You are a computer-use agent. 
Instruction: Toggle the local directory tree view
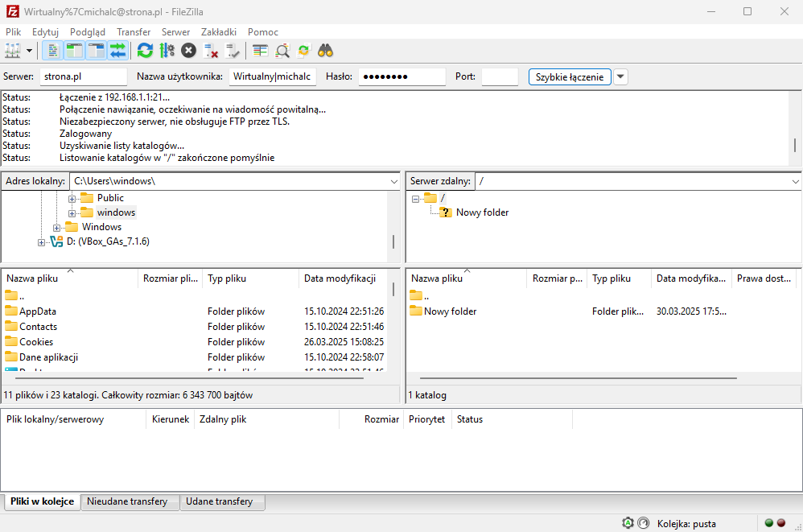click(x=74, y=51)
